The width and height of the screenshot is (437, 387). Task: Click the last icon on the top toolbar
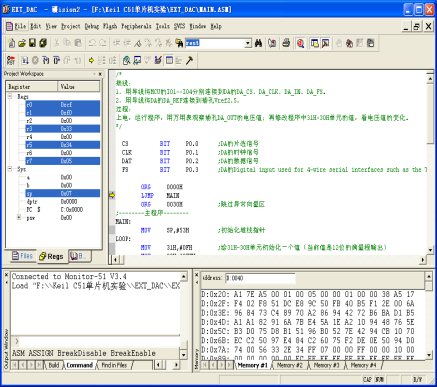click(370, 43)
